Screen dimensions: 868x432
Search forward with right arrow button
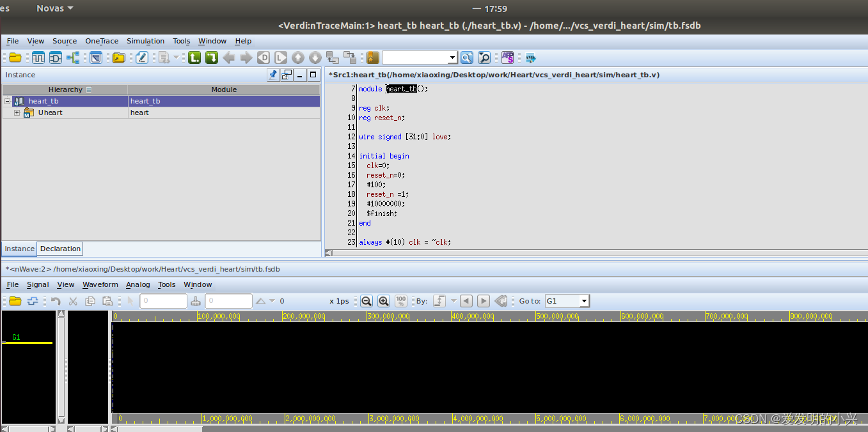pyautogui.click(x=484, y=301)
